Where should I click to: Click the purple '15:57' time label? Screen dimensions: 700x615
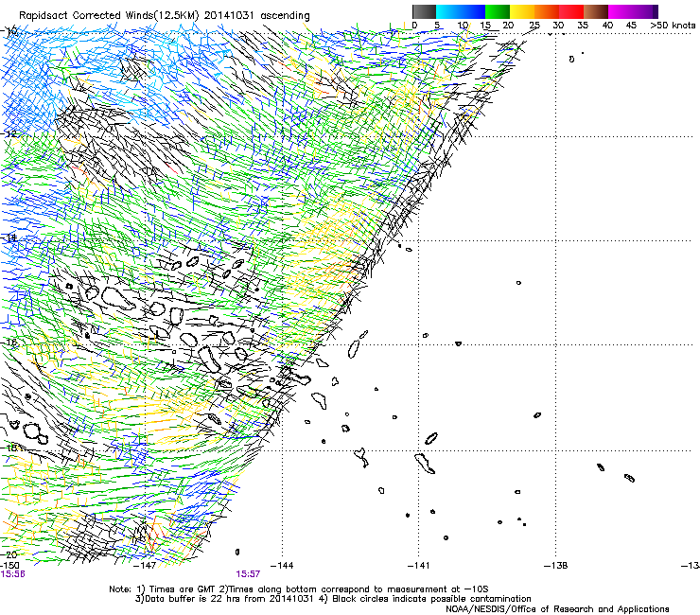point(248,574)
